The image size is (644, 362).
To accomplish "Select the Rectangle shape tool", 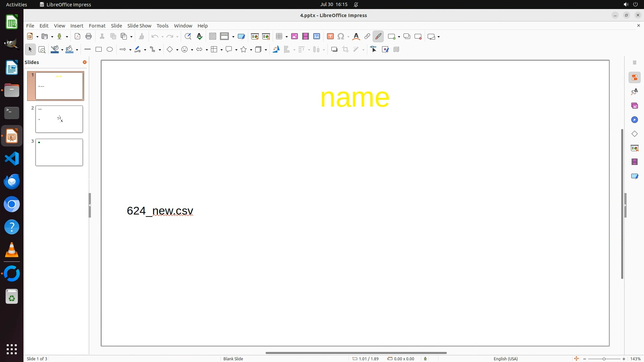I will [99, 50].
